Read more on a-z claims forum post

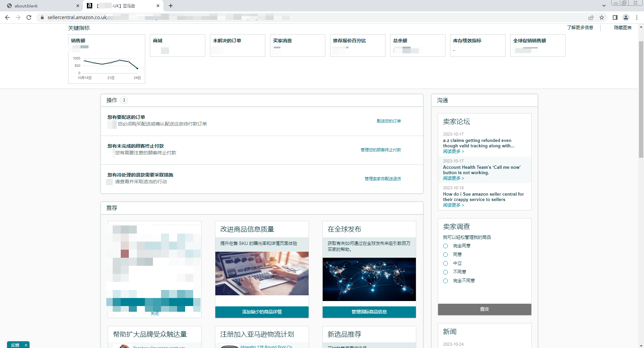click(x=453, y=151)
